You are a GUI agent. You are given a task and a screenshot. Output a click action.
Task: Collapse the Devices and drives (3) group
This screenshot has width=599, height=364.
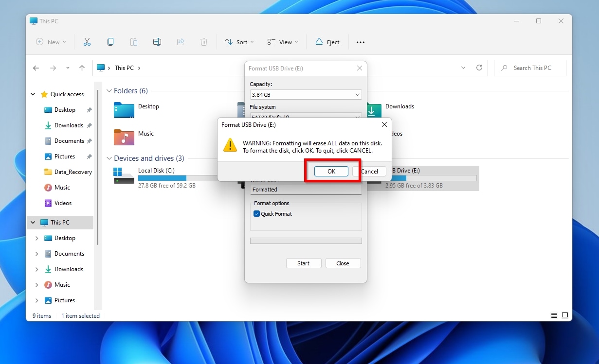(109, 158)
